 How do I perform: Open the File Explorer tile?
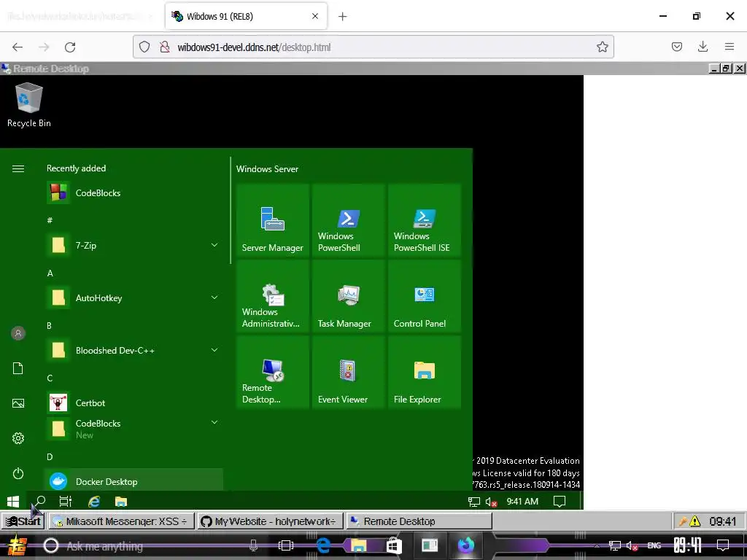coord(425,373)
